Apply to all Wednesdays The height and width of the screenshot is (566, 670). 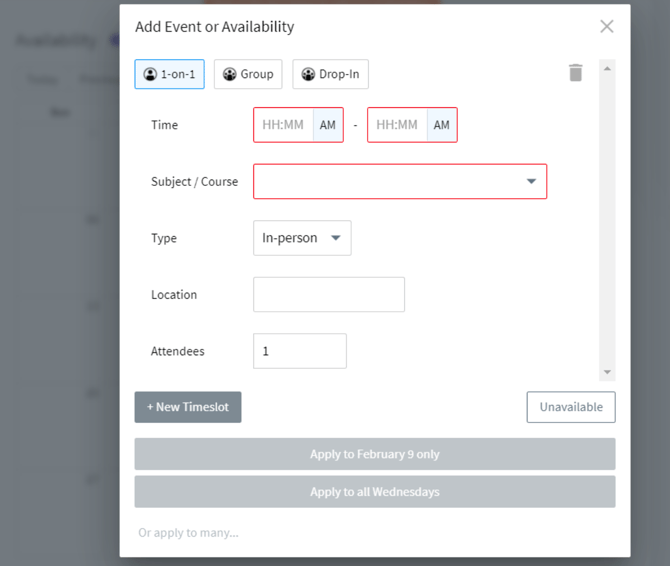pyautogui.click(x=375, y=492)
